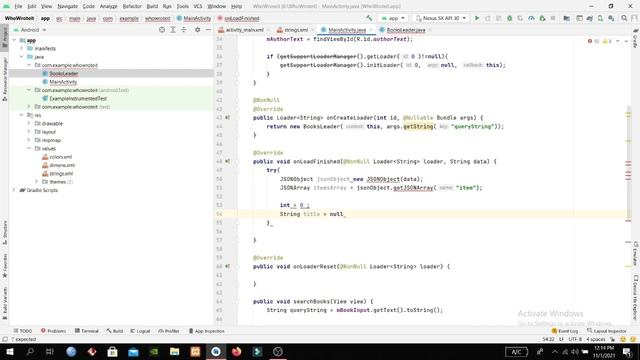Switch to the strings.xml editor tab

(x=296, y=30)
